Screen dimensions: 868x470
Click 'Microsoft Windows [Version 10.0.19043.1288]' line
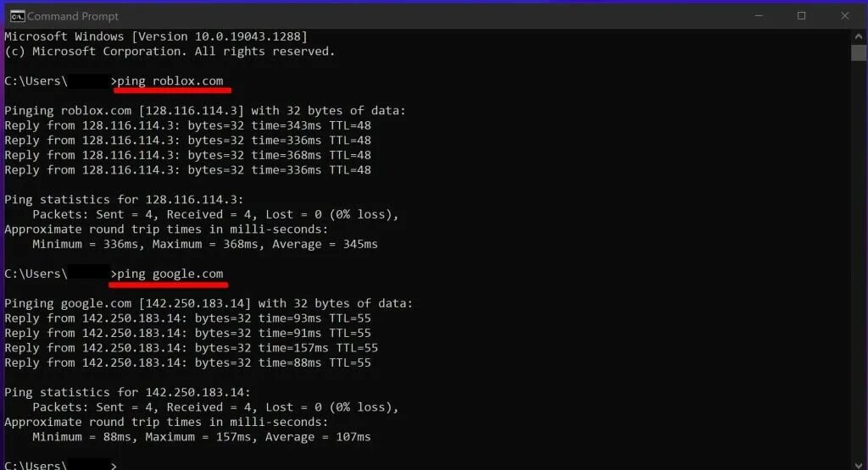pos(156,36)
